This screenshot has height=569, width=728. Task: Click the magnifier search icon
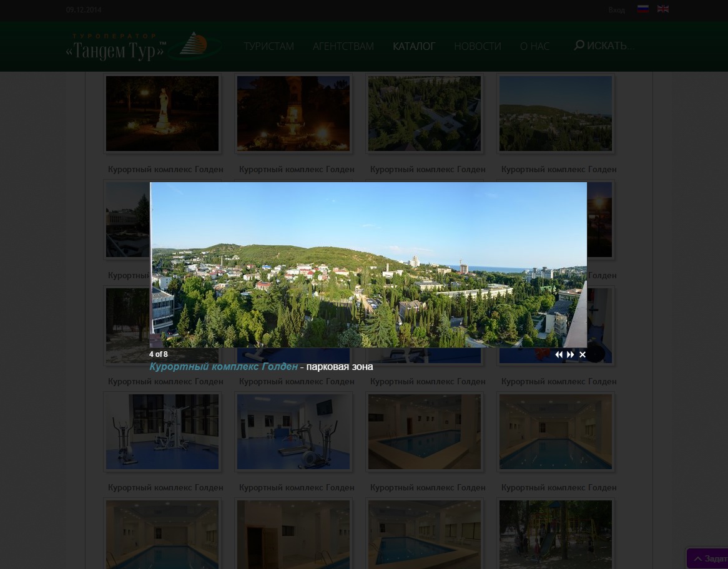(579, 45)
